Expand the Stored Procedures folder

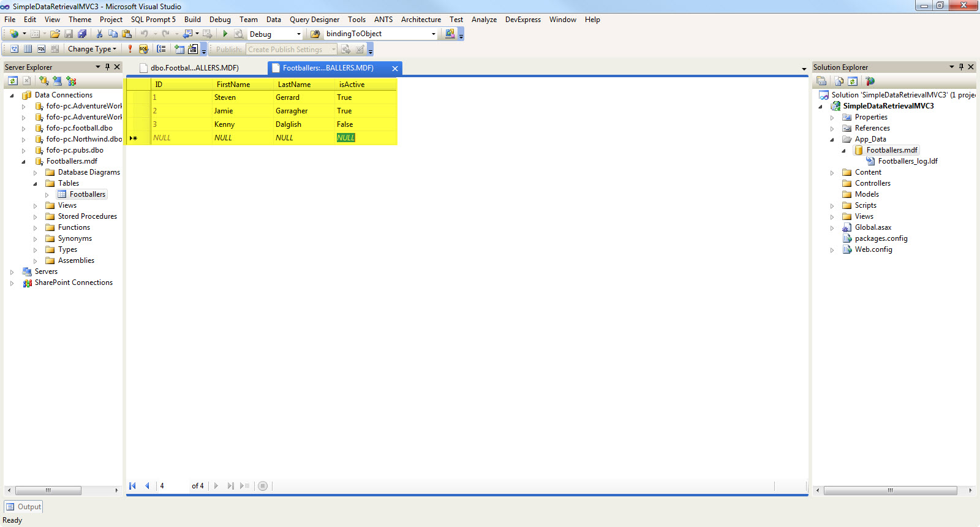point(35,217)
